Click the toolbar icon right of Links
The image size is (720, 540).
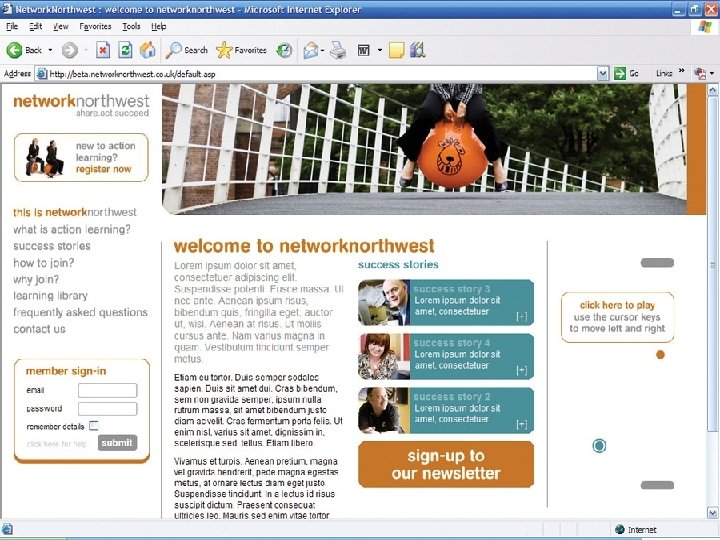700,73
